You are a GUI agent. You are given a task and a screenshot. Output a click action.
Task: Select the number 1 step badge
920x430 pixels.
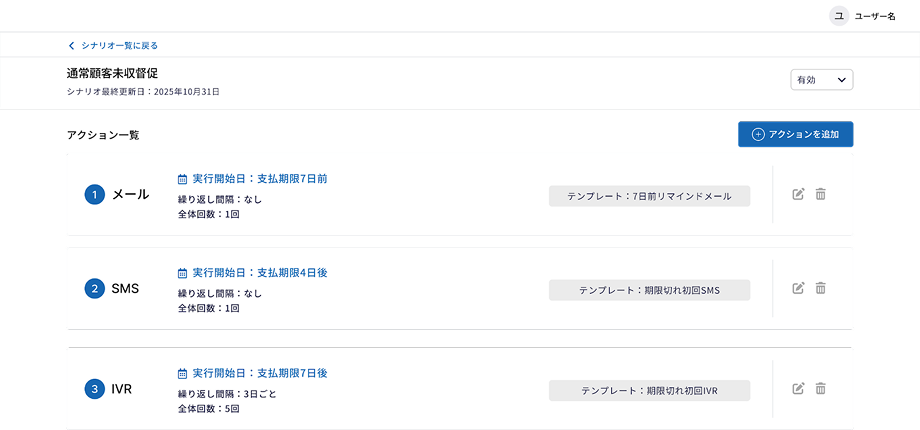tap(95, 195)
